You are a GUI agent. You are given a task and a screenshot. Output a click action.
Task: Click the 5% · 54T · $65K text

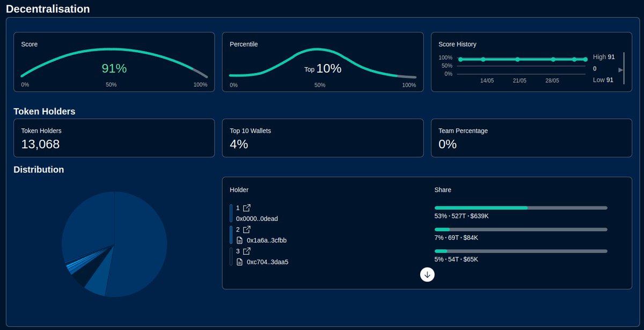456,259
